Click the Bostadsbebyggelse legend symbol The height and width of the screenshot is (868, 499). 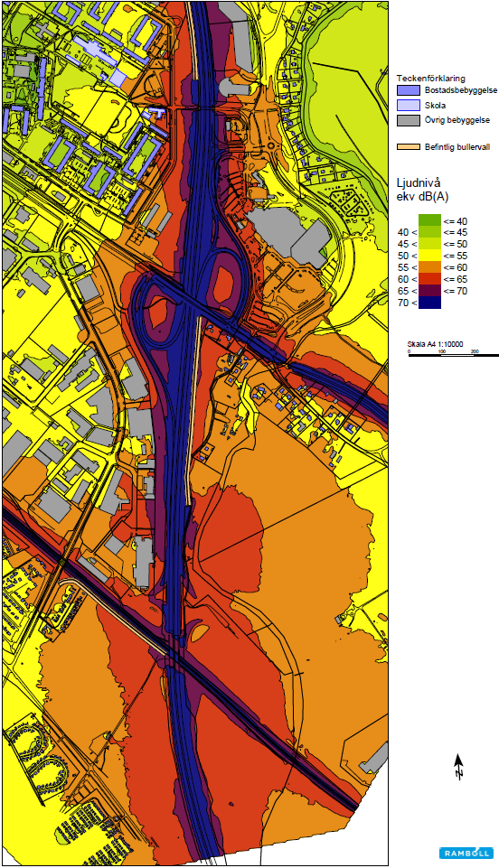[x=409, y=91]
